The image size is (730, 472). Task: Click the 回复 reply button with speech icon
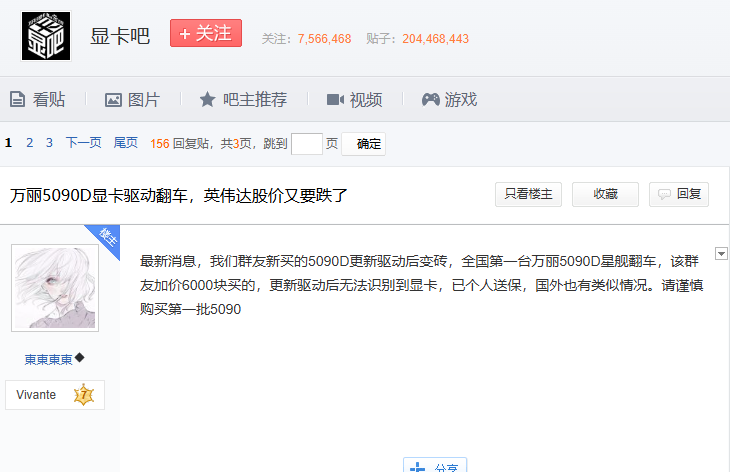pos(679,195)
